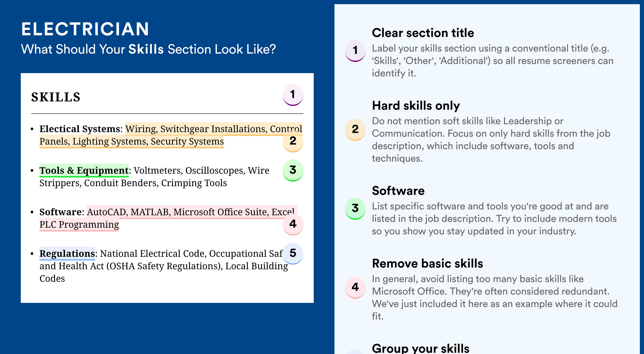Click green badge 3 beside Tools & Equipment

click(293, 170)
